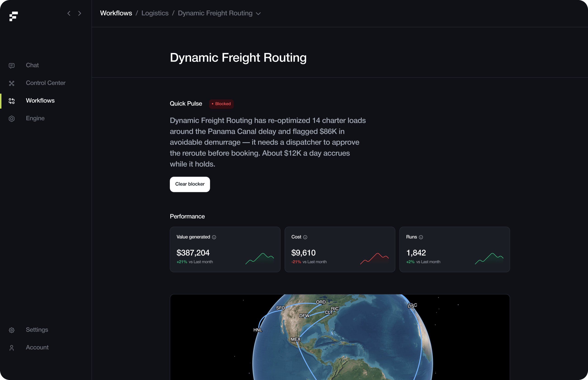Click the Quick Pulse heading
The width and height of the screenshot is (588, 380).
(x=186, y=104)
